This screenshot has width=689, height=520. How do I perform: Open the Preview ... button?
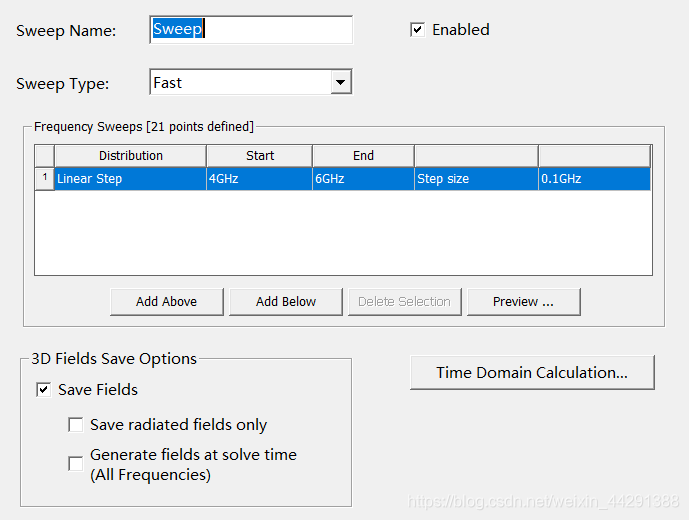pyautogui.click(x=524, y=302)
